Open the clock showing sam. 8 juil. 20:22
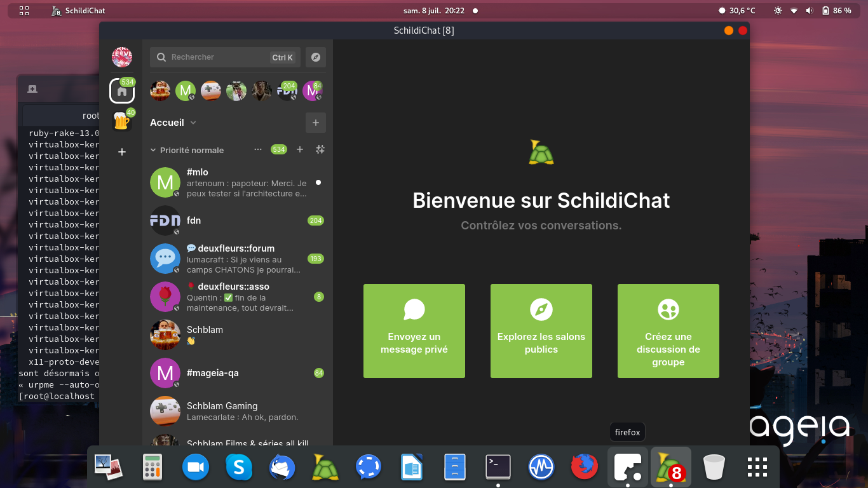The width and height of the screenshot is (868, 488). tap(434, 10)
